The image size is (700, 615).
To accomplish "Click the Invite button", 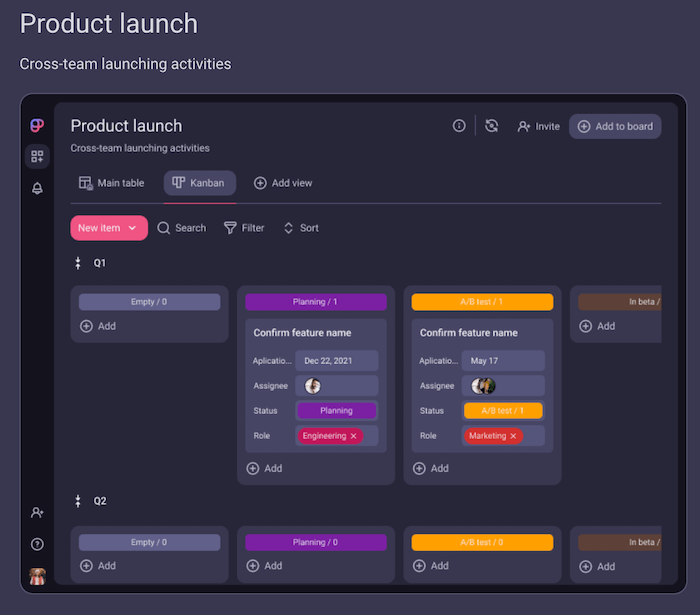I will pyautogui.click(x=538, y=126).
